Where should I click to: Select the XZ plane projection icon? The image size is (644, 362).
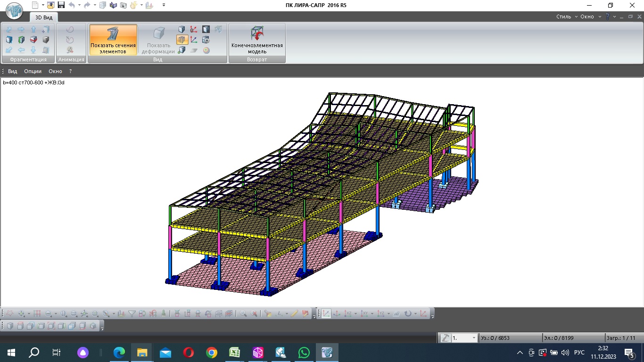[x=348, y=313]
